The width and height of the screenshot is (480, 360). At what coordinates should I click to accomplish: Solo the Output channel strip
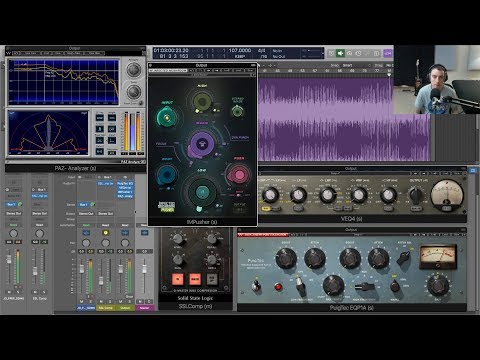(130, 301)
